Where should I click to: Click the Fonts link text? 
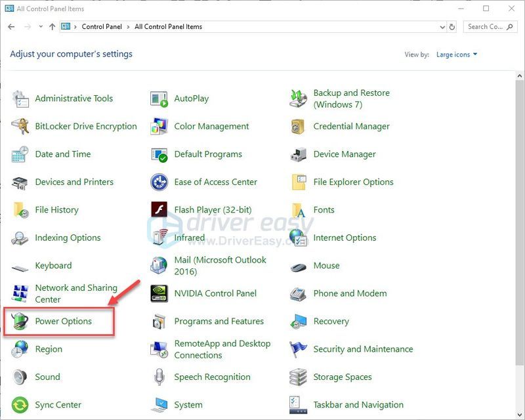pos(324,209)
